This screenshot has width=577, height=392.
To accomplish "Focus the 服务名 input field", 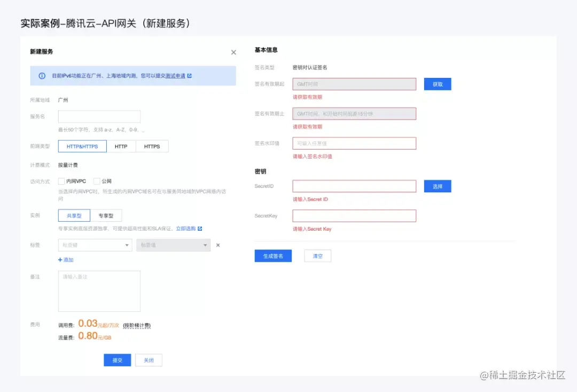I will coord(99,116).
